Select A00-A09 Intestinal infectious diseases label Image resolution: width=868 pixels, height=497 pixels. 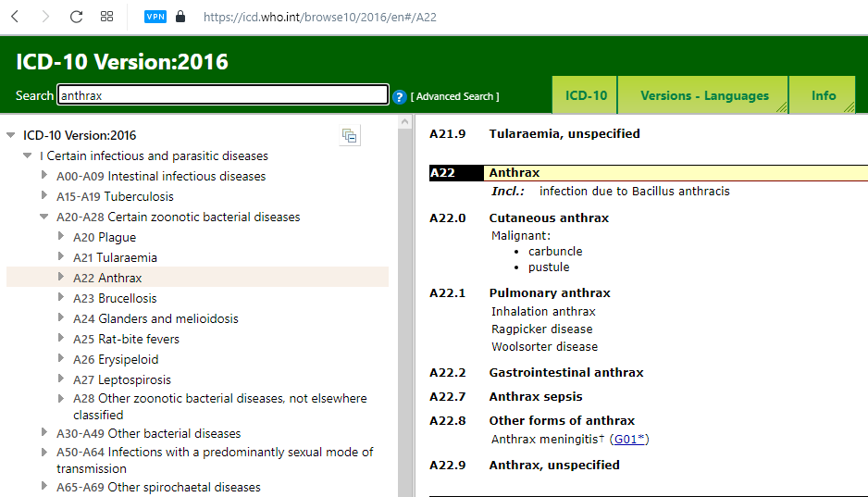pos(161,176)
